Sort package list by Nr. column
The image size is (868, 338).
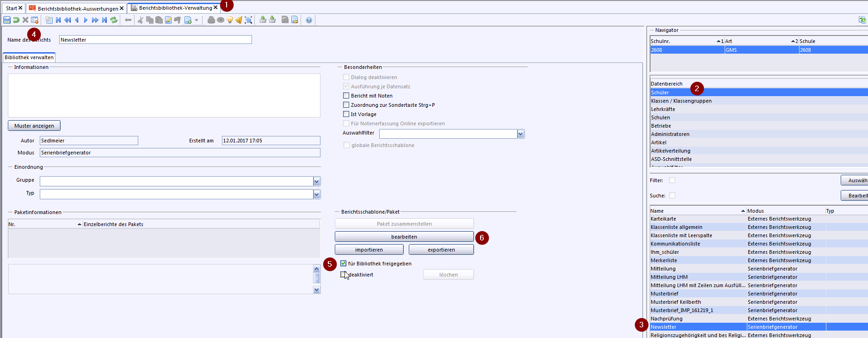[x=45, y=224]
